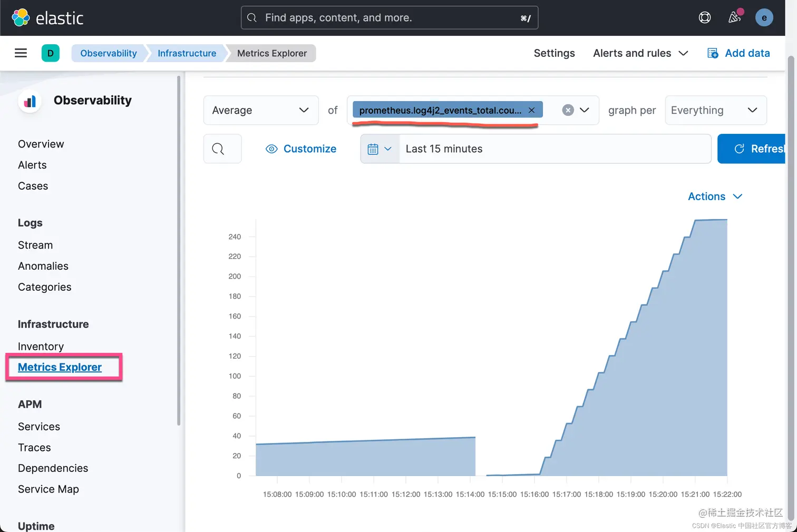This screenshot has width=797, height=532.
Task: Open APM Services
Action: (39, 427)
